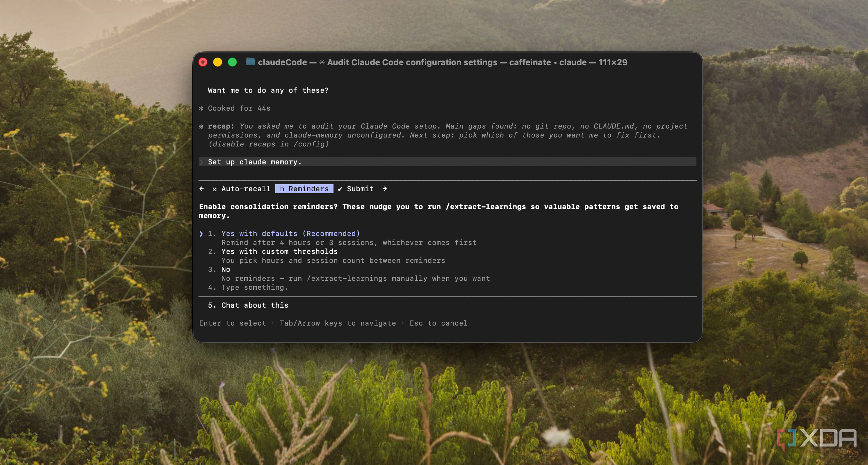
Task: Select option 4, Type something
Action: click(x=254, y=287)
